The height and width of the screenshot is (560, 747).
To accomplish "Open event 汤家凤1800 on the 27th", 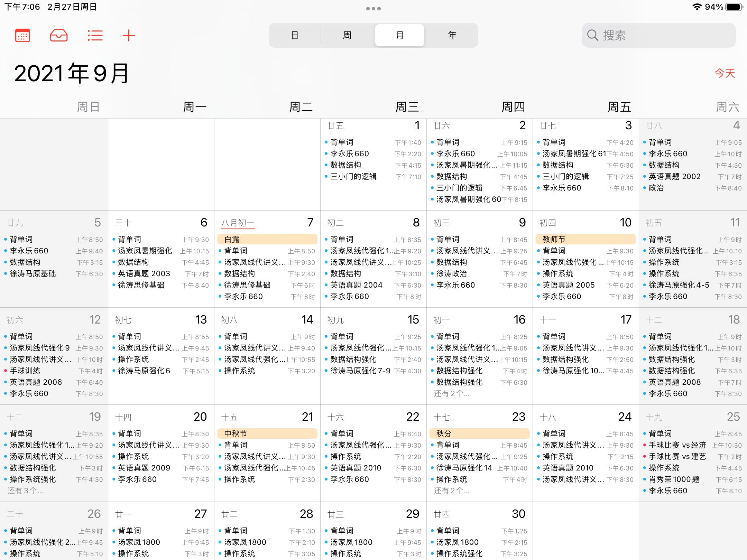I will [161, 542].
